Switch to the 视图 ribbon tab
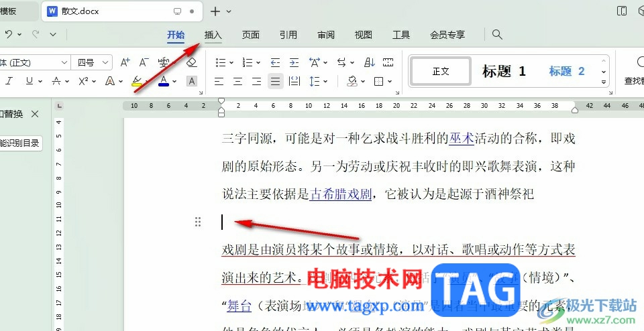The width and height of the screenshot is (644, 331). click(x=364, y=35)
